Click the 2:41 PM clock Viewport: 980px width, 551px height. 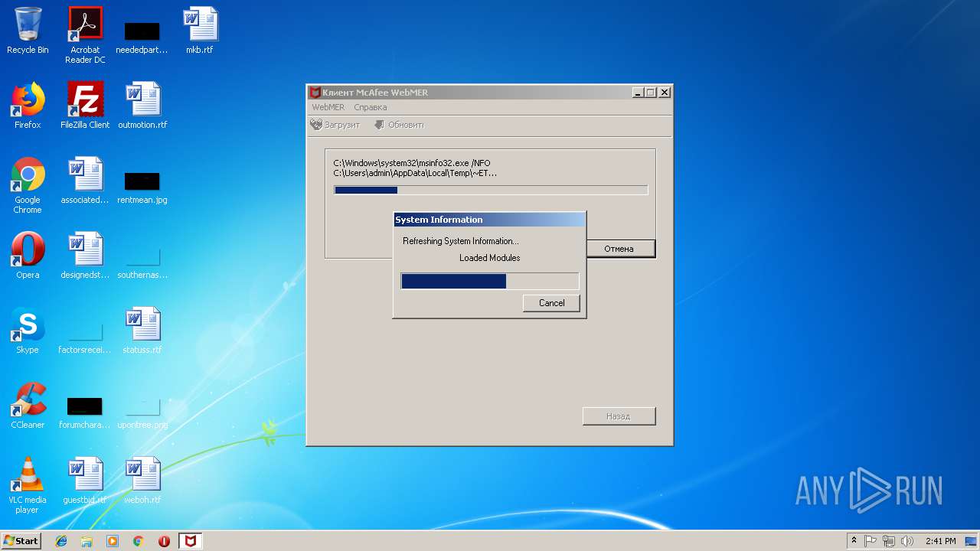coord(940,541)
